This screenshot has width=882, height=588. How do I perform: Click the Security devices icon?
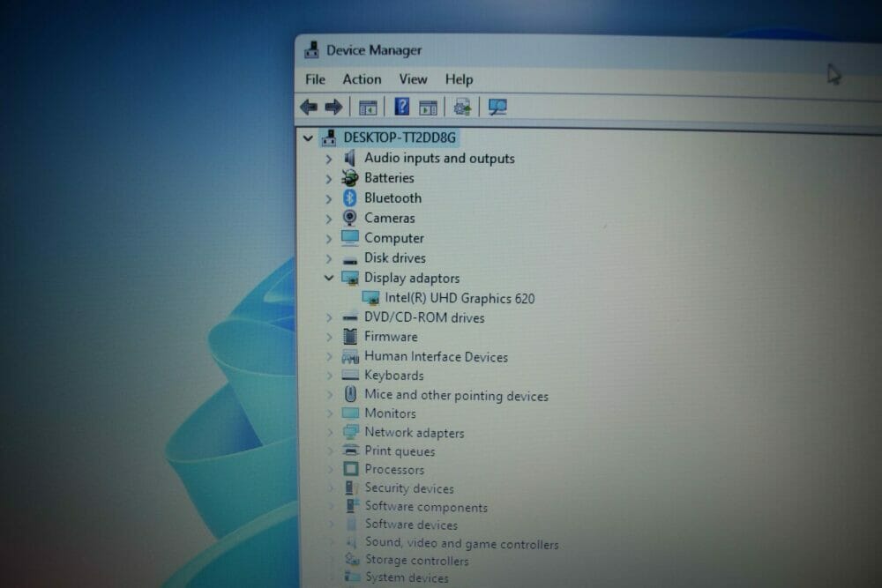click(x=351, y=488)
